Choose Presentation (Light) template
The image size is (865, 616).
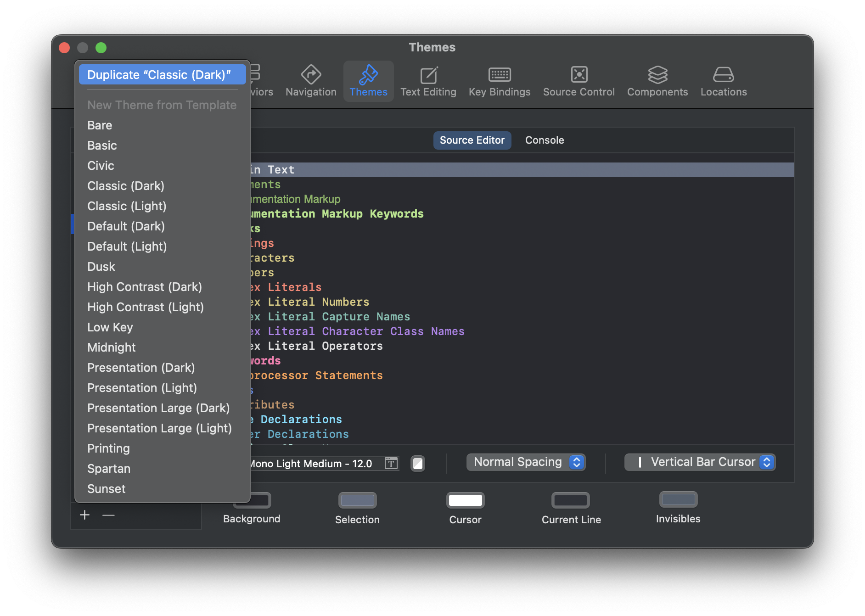coord(163,388)
